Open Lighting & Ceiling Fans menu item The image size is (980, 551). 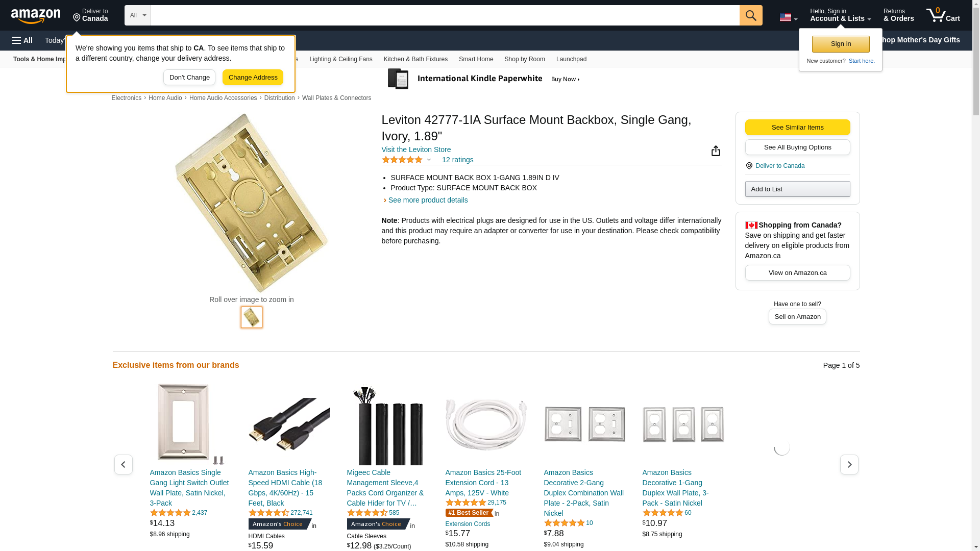340,59
